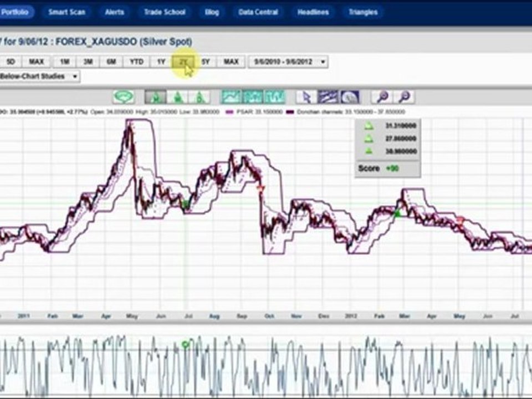Click the Donchian channels legend swatch
Viewport: 532px width, 399px height.
[290, 112]
